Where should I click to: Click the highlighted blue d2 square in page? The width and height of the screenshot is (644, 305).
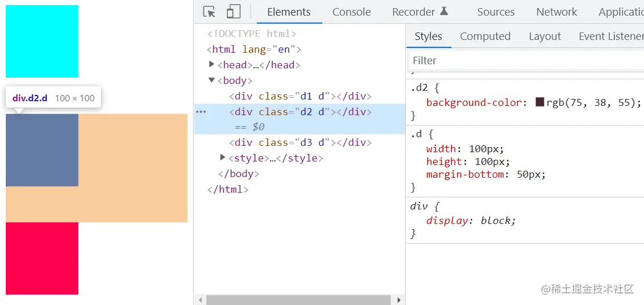(x=42, y=150)
